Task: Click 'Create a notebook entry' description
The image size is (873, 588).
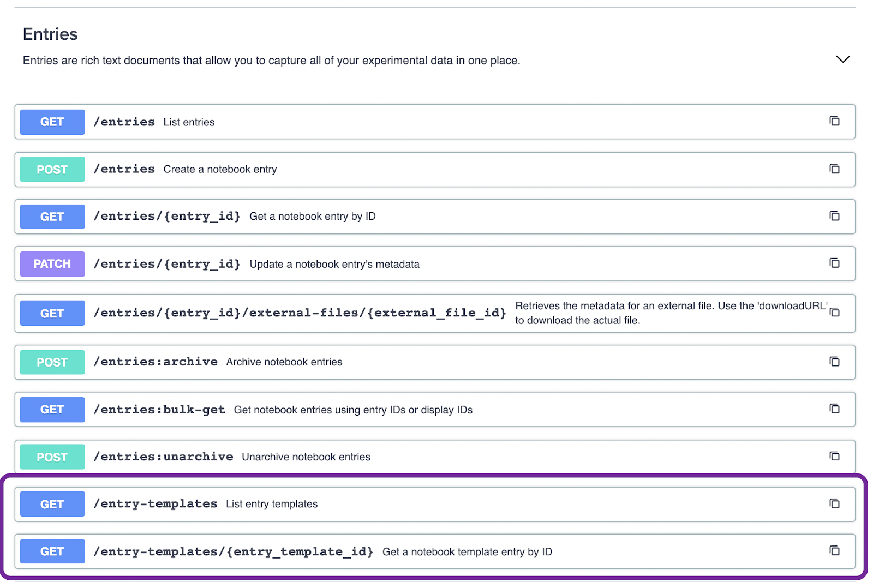Action: (220, 169)
